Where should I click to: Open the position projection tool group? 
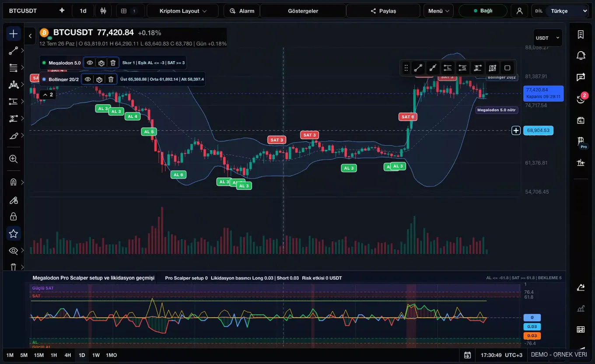click(x=14, y=101)
